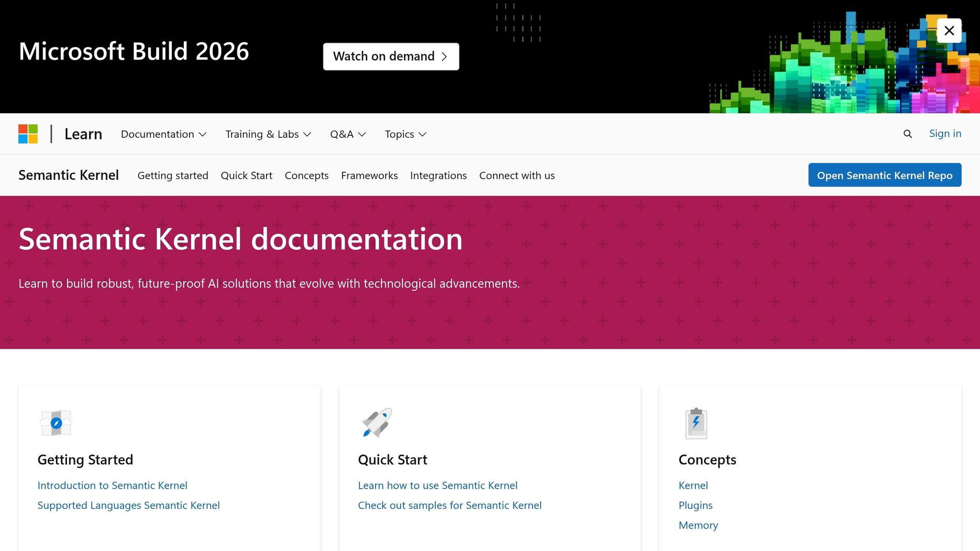This screenshot has height=551, width=980.
Task: Open the Kernel concept link
Action: click(x=693, y=485)
